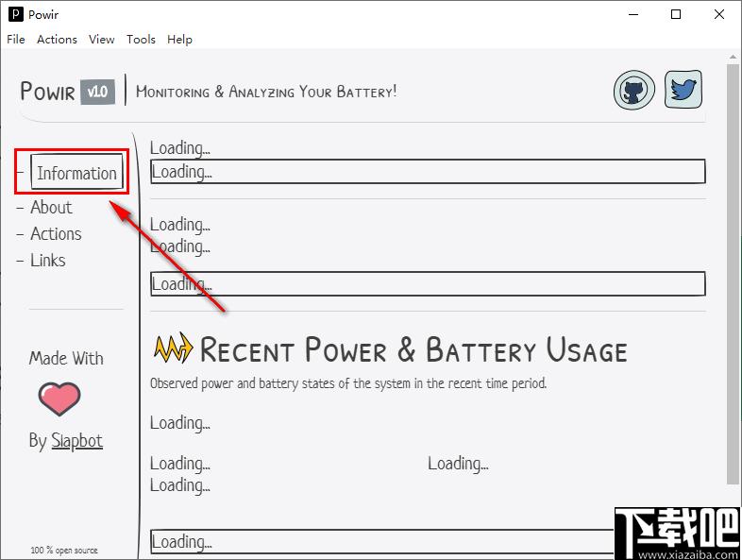Screen dimensions: 742x560
Task: Click the scrollbar up arrow
Action: pos(733,57)
